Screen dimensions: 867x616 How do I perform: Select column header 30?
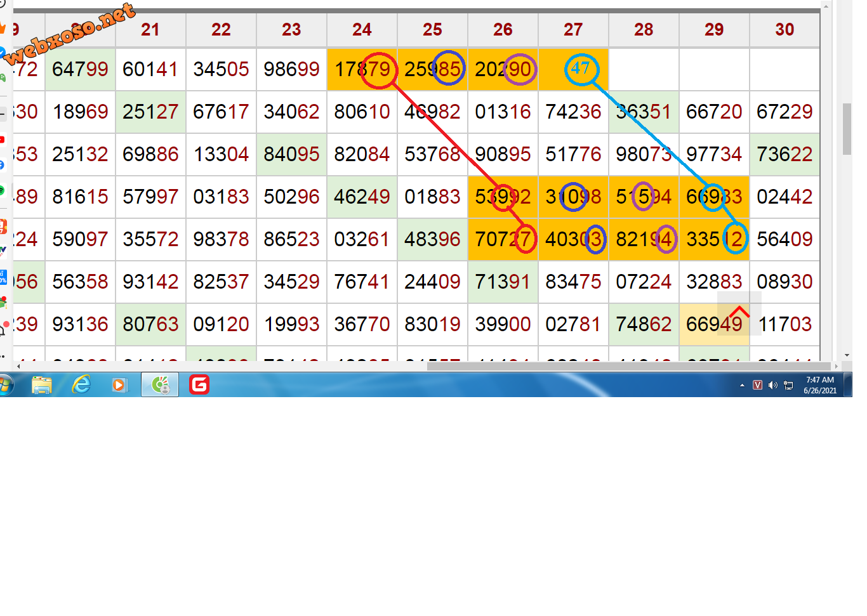784,30
